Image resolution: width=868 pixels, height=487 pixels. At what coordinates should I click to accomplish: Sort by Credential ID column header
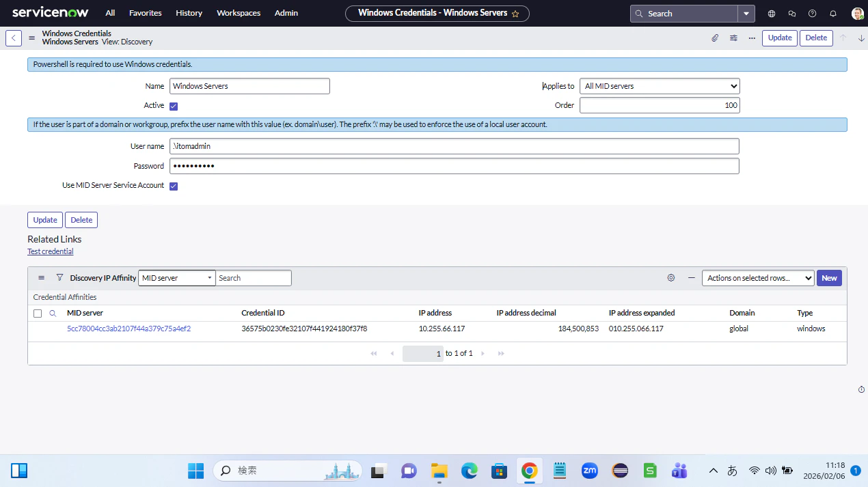[x=263, y=313]
